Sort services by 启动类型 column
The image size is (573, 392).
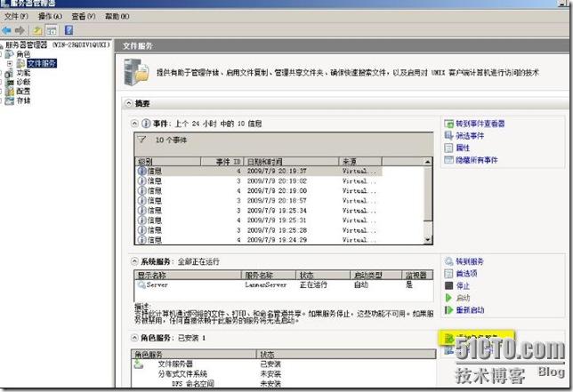pos(376,276)
